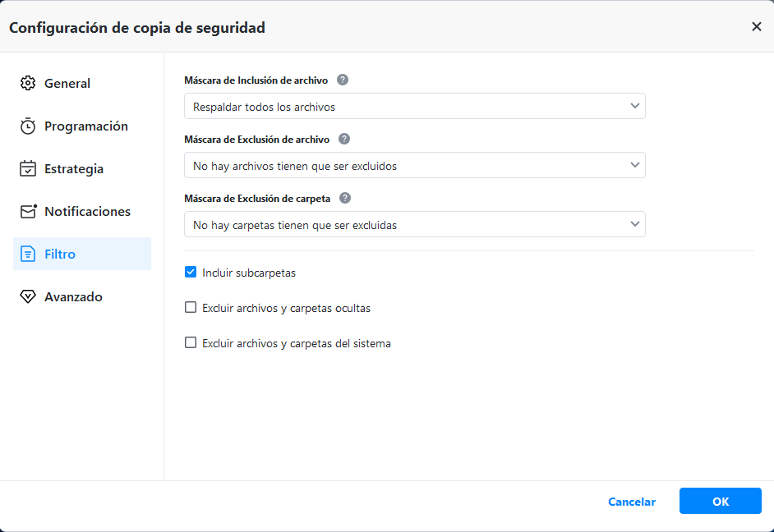Click the Cancelar link
The width and height of the screenshot is (774, 532).
tap(631, 502)
